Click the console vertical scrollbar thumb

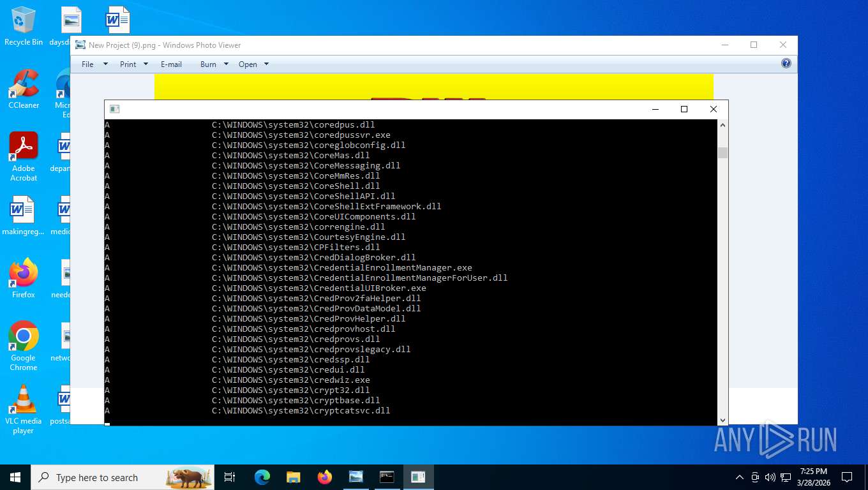click(722, 152)
